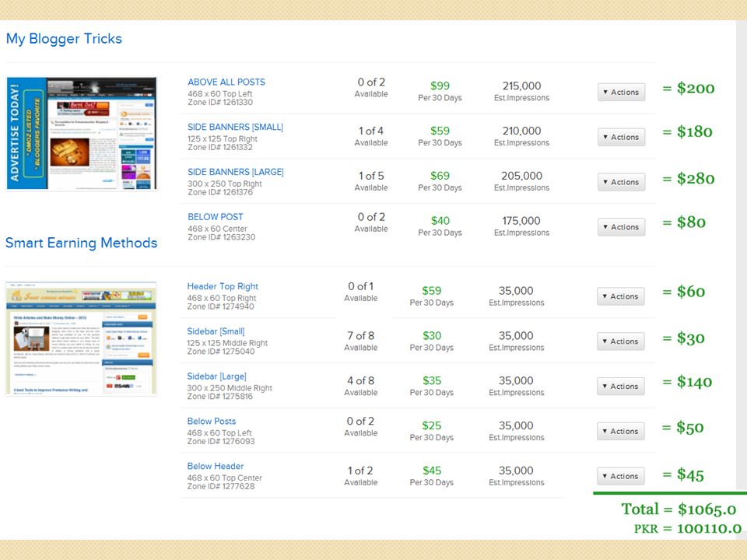Select the '1 of 5' availability text

tap(371, 176)
